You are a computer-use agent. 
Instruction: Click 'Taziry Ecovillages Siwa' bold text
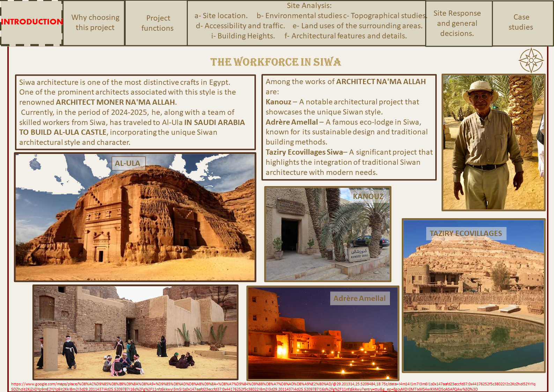(304, 152)
